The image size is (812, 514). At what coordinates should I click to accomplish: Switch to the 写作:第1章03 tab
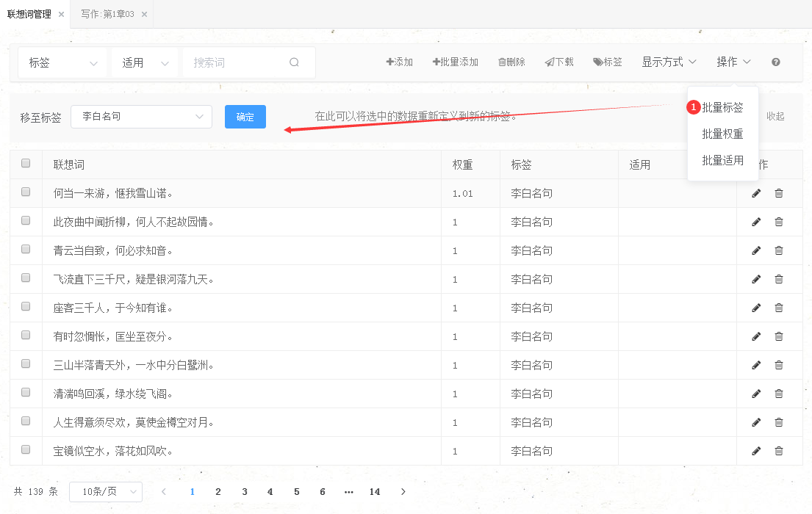click(107, 15)
